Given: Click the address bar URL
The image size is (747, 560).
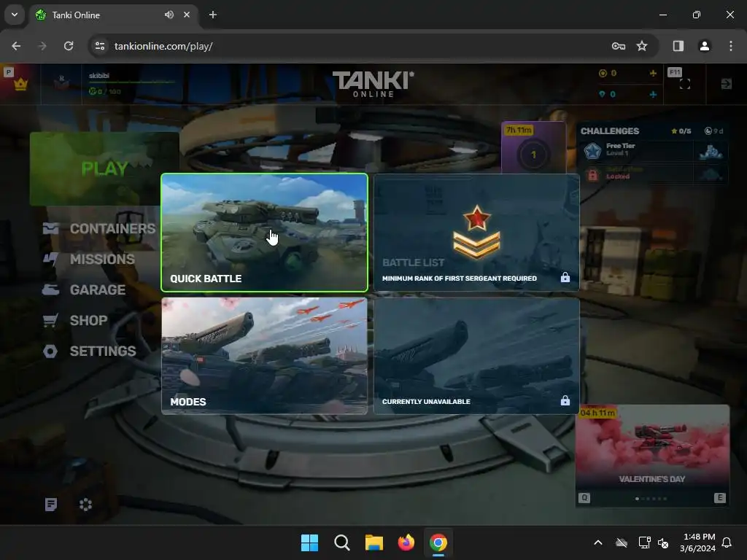Looking at the screenshot, I should (x=163, y=46).
